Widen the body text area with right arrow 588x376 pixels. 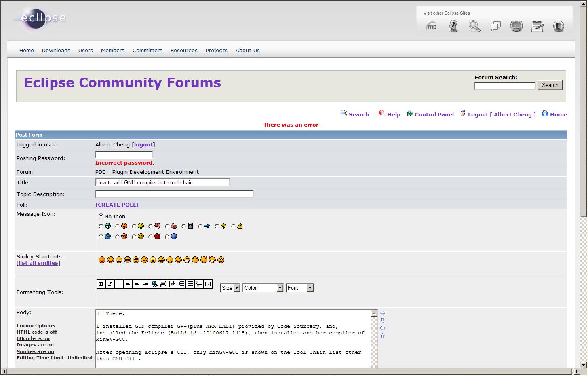(x=383, y=313)
